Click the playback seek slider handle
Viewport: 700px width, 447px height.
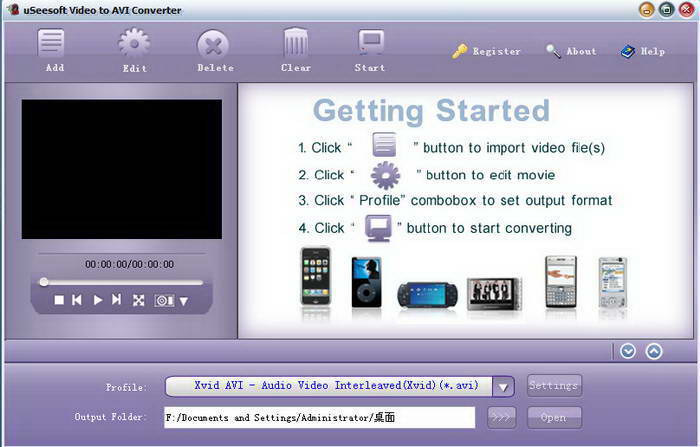tap(44, 282)
